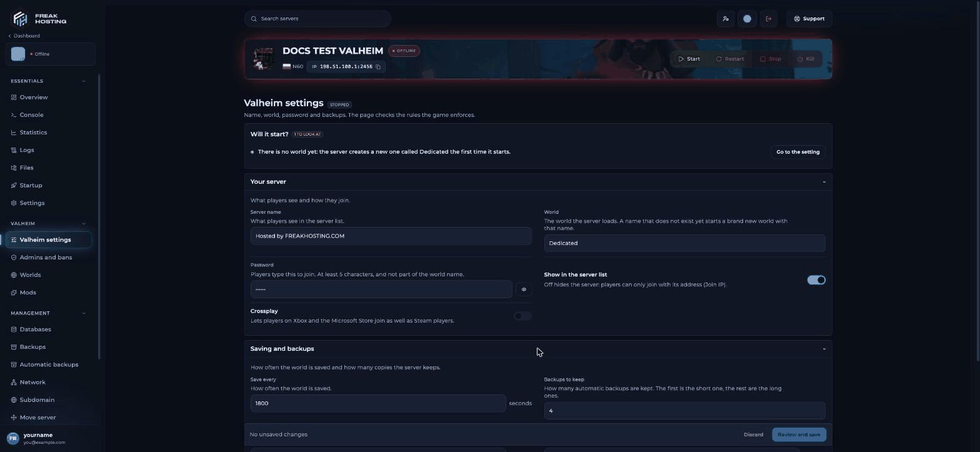Open the Network page
Screen dimensions: 980x452
(48, 382)
